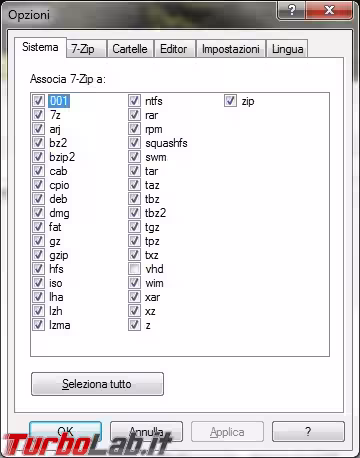
Task: Toggle the lzh checkbox
Action: pyautogui.click(x=38, y=311)
